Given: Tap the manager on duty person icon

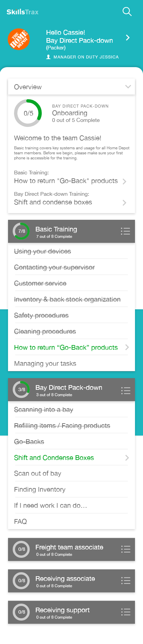Looking at the screenshot, I should [48, 57].
